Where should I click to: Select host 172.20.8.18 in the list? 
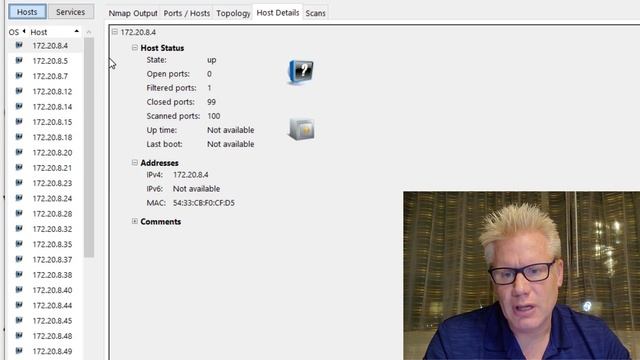tap(52, 137)
